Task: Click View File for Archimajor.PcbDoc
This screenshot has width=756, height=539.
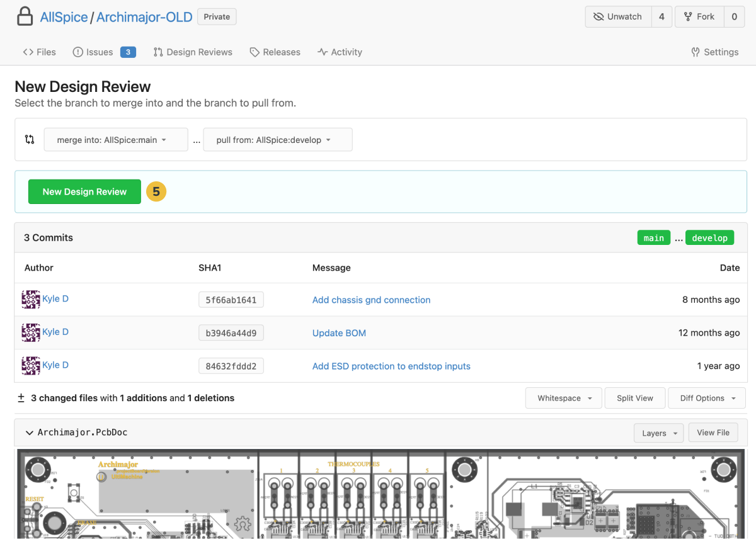Action: point(713,433)
